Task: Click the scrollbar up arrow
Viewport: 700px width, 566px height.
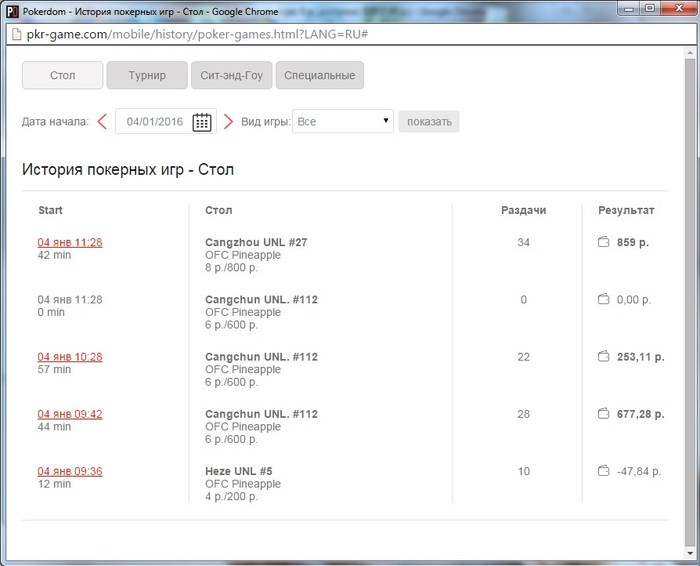Action: click(690, 52)
